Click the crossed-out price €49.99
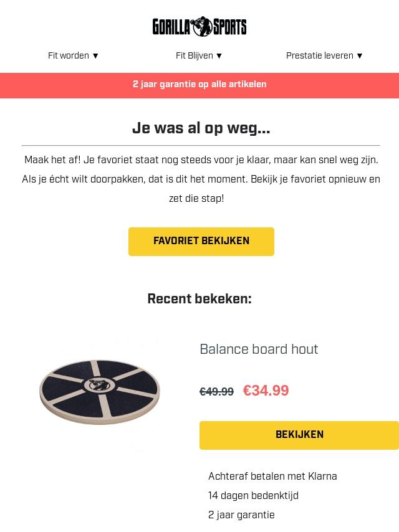399x532 pixels. coord(216,392)
